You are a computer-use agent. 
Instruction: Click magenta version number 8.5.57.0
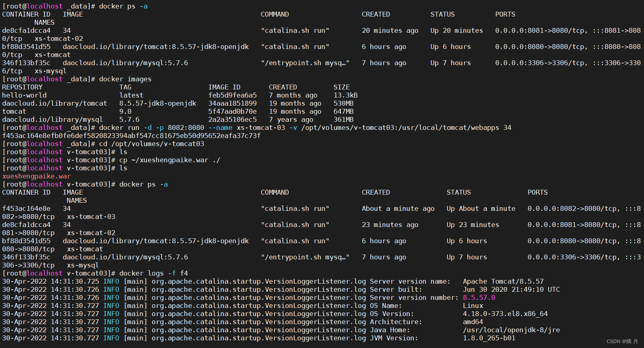point(479,297)
